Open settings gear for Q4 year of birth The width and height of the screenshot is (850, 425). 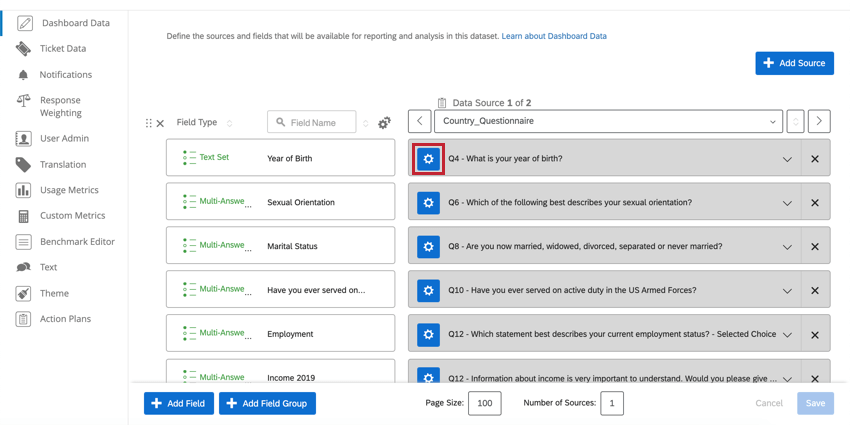(428, 159)
